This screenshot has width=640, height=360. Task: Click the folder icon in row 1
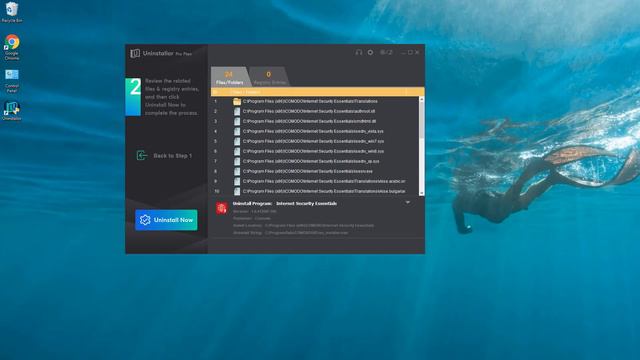pyautogui.click(x=237, y=101)
